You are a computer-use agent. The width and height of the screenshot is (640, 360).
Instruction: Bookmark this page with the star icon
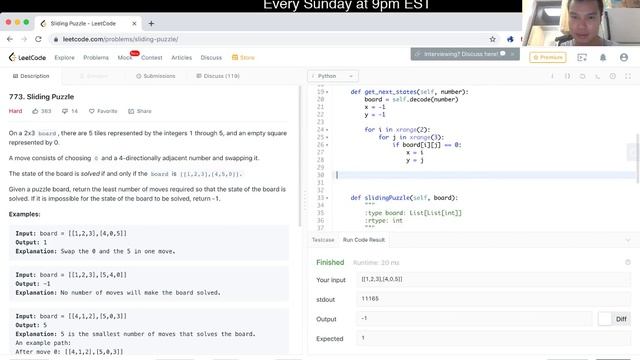(493, 39)
